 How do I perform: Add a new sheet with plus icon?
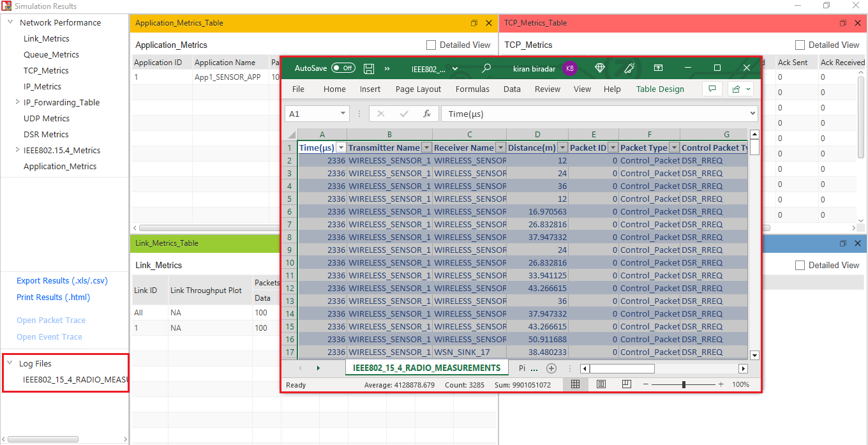(551, 368)
